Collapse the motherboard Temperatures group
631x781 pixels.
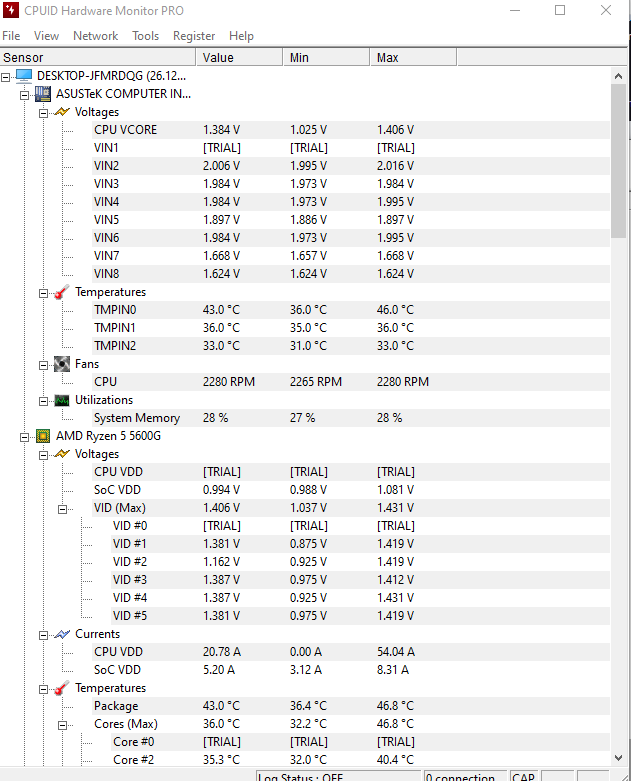pyautogui.click(x=43, y=293)
